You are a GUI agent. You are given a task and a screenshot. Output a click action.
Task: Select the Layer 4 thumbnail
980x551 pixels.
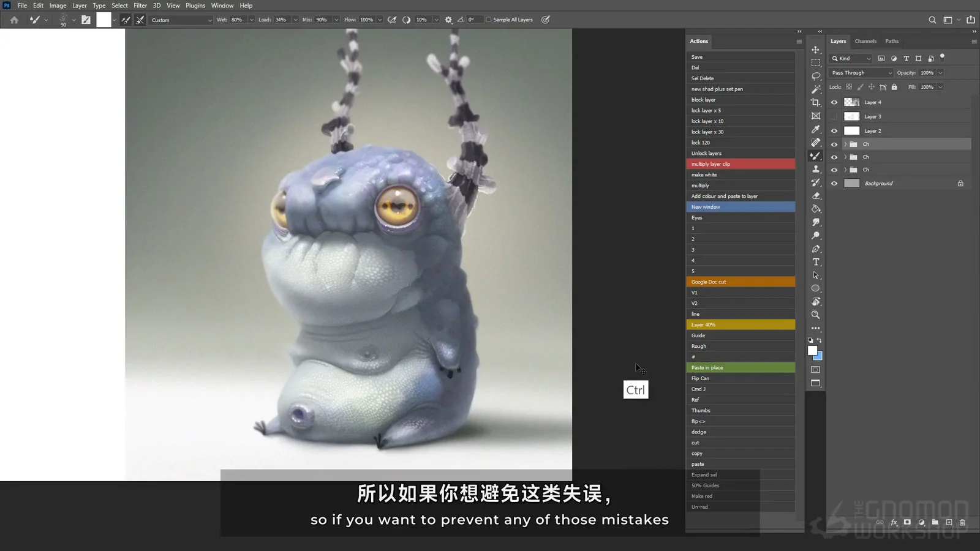coord(851,102)
